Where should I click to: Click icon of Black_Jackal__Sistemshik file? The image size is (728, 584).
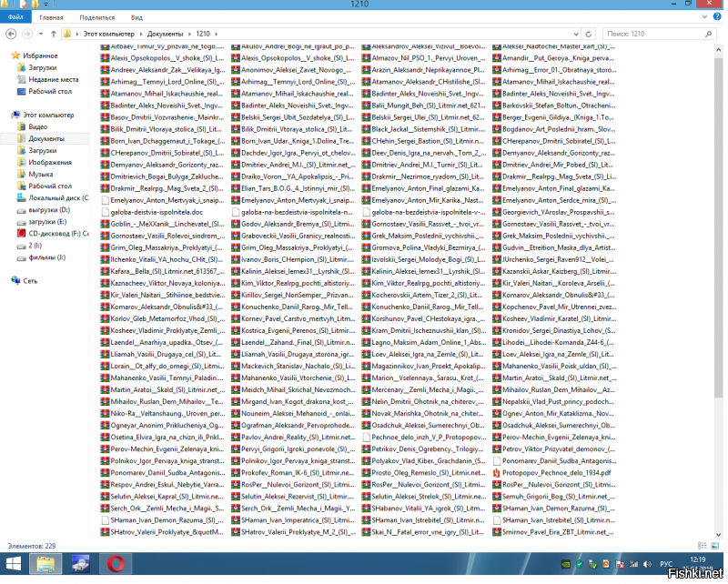coord(366,129)
